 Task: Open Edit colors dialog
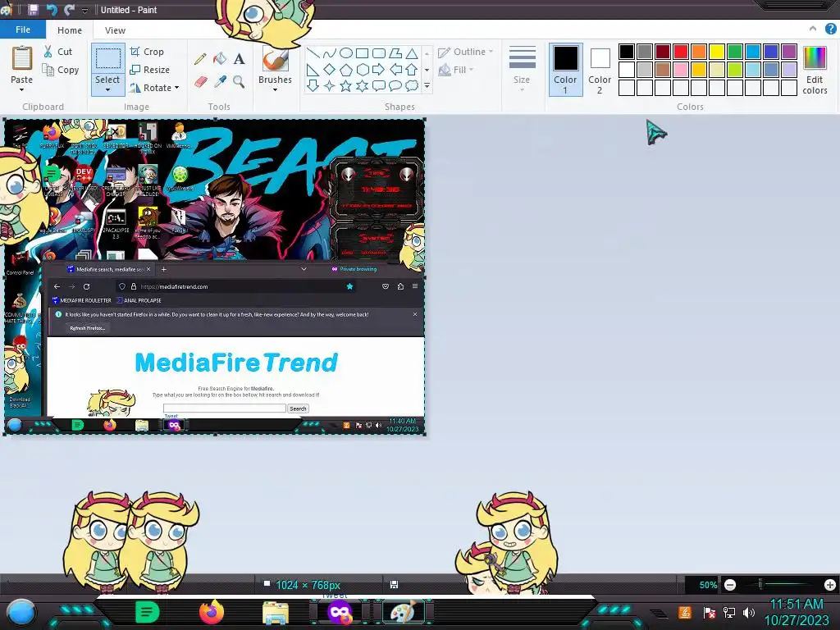click(x=815, y=70)
